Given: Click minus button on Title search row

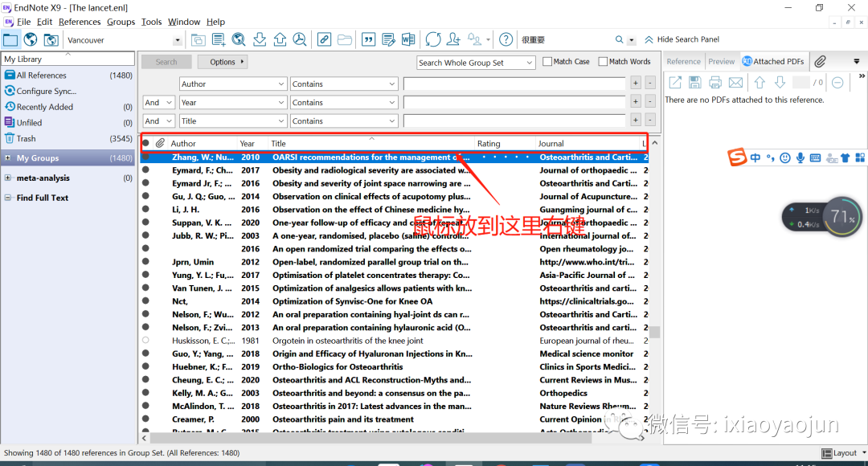Looking at the screenshot, I should click(650, 120).
